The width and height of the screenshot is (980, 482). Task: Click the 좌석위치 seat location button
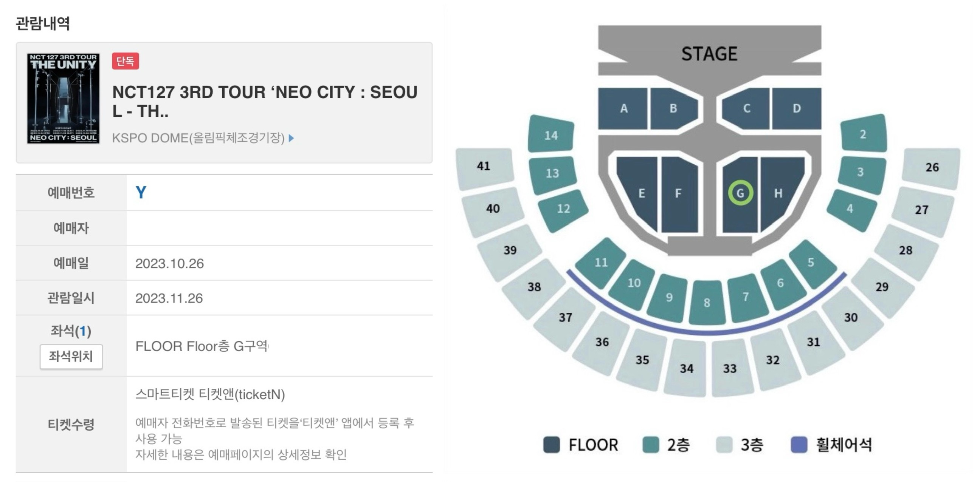pos(71,357)
